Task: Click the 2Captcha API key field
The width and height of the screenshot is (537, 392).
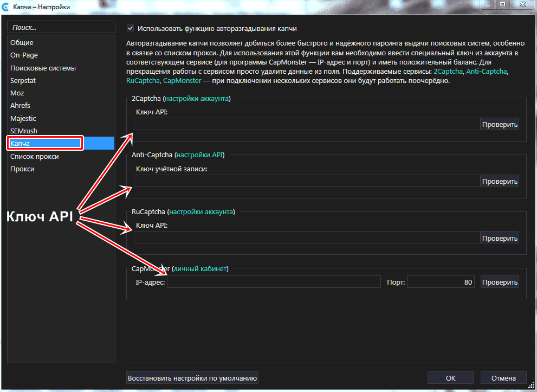Action: (x=307, y=124)
